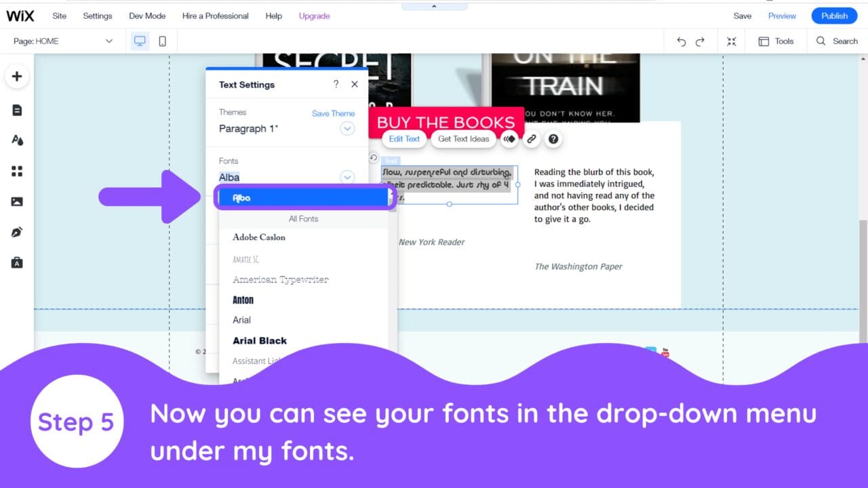This screenshot has height=488, width=868.
Task: Click the link icon above the text element
Action: click(x=532, y=138)
